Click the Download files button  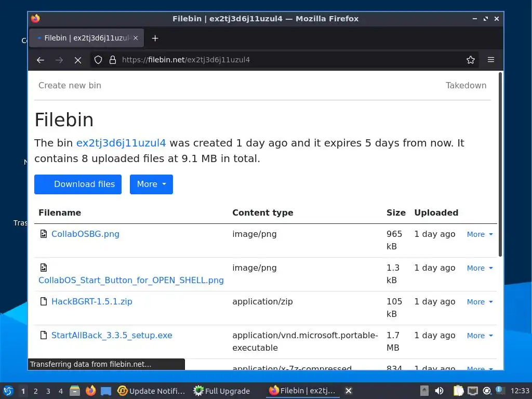tap(78, 184)
